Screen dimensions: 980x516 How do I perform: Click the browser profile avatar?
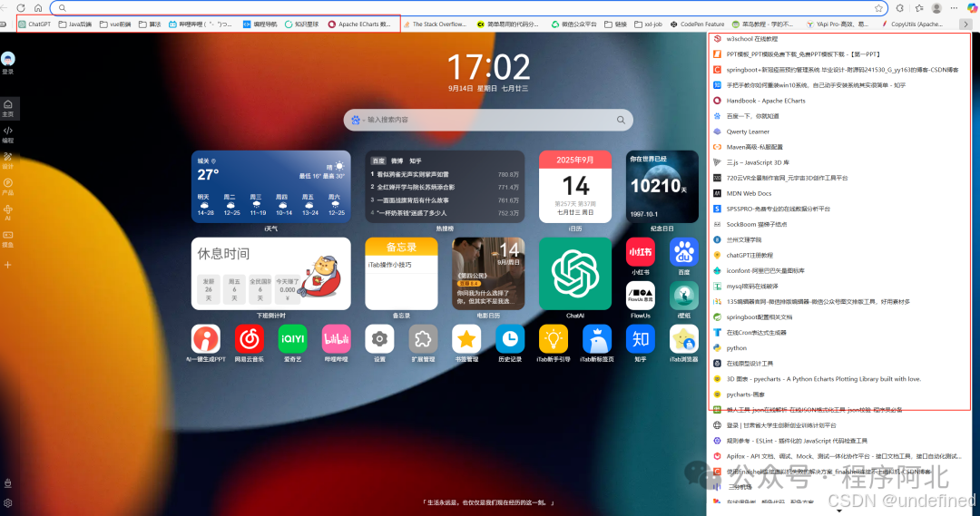pyautogui.click(x=936, y=8)
